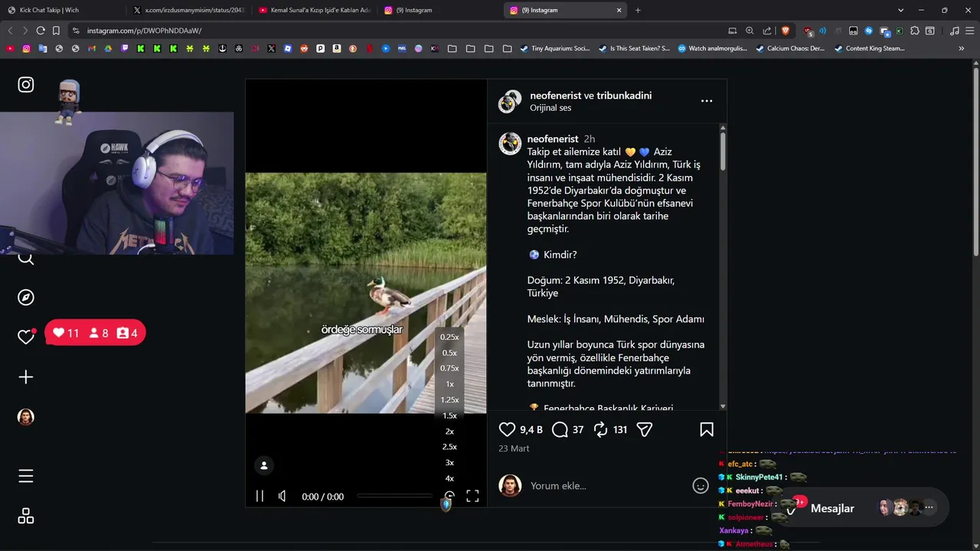
Task: Bookmark this page from the address bar
Action: (56, 31)
